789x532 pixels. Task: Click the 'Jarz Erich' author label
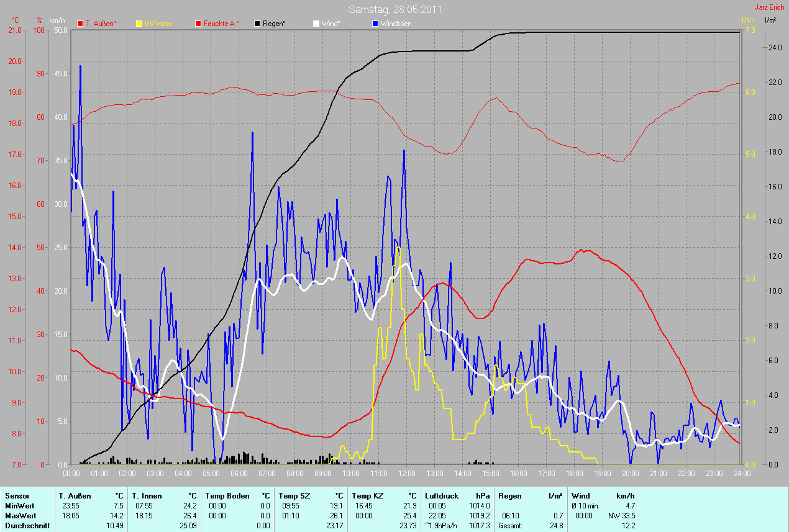(x=769, y=8)
